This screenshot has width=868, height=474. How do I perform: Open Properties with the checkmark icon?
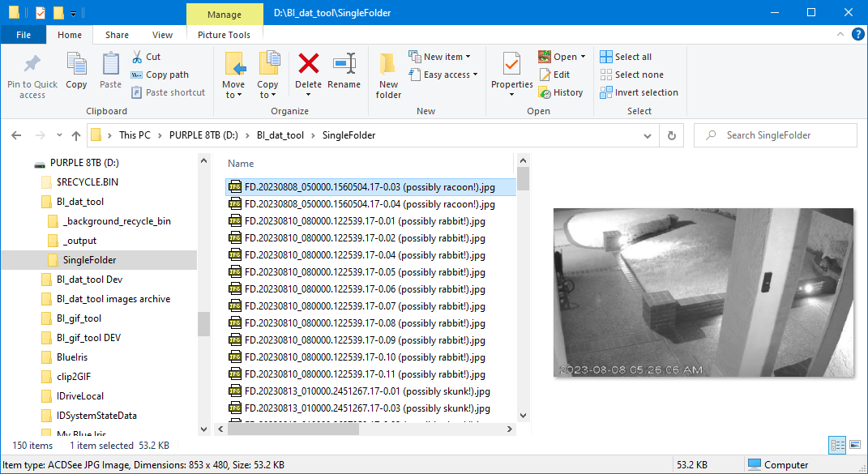click(511, 65)
